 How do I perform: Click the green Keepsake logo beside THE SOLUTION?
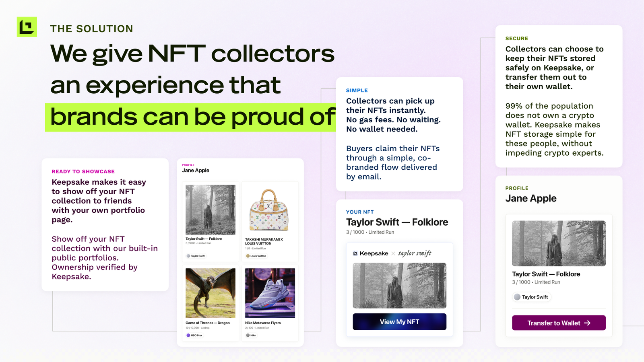tap(27, 27)
